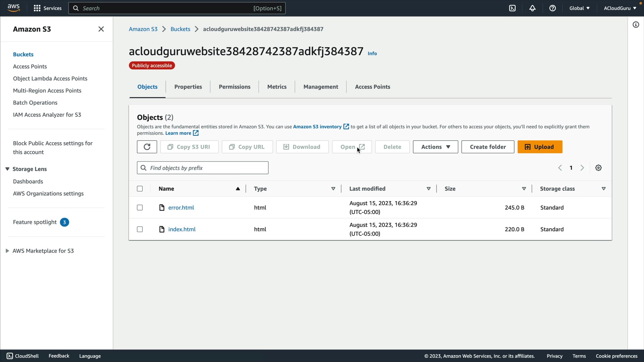Toggle the select all objects checkbox

pyautogui.click(x=140, y=189)
